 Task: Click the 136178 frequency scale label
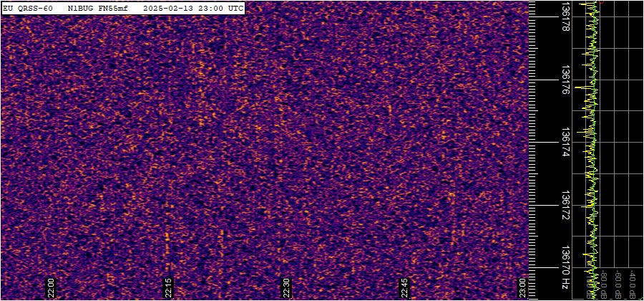tap(565, 17)
